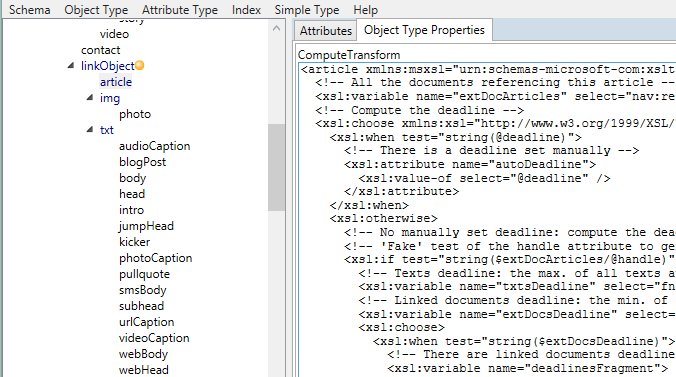This screenshot has width=676, height=377.
Task: Click the xsl:otherwise line in the editor
Action: [383, 218]
